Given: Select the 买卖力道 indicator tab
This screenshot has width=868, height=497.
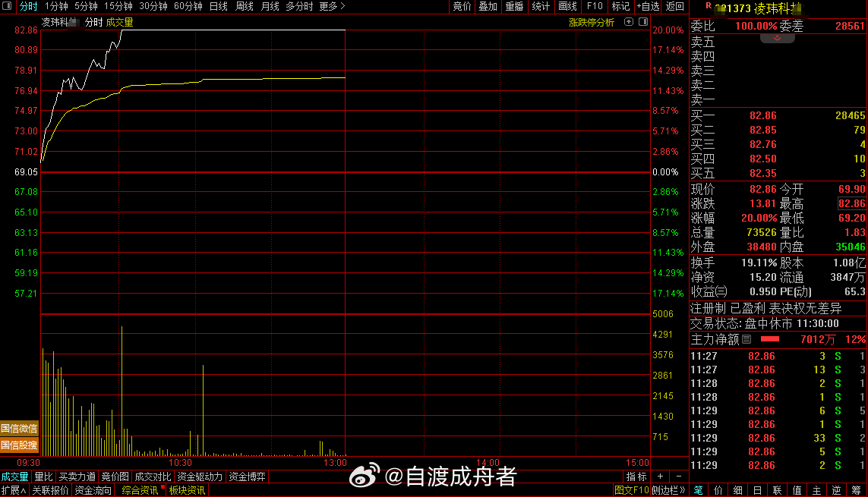Looking at the screenshot, I should (77, 477).
